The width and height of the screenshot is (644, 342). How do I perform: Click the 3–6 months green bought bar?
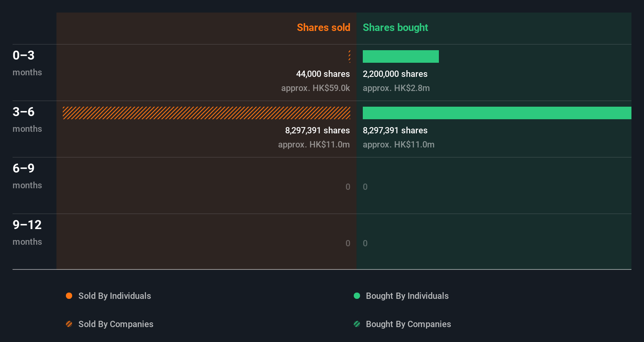(497, 113)
